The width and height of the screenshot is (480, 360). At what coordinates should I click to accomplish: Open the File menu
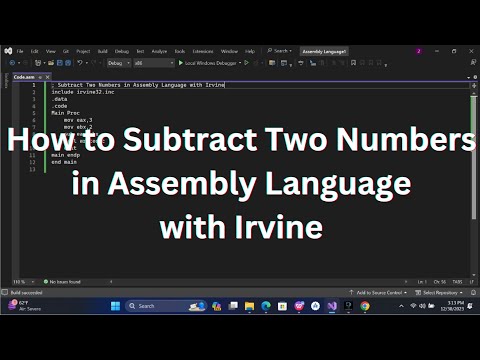pyautogui.click(x=20, y=51)
